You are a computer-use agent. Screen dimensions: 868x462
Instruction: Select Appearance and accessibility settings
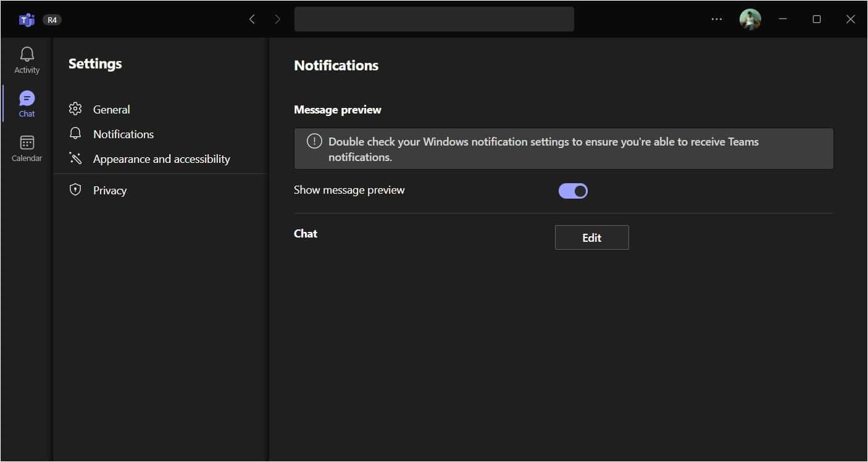tap(161, 159)
